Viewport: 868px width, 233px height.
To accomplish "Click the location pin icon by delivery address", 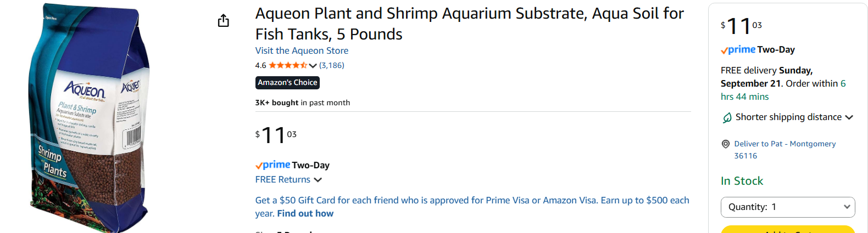I will (x=726, y=144).
